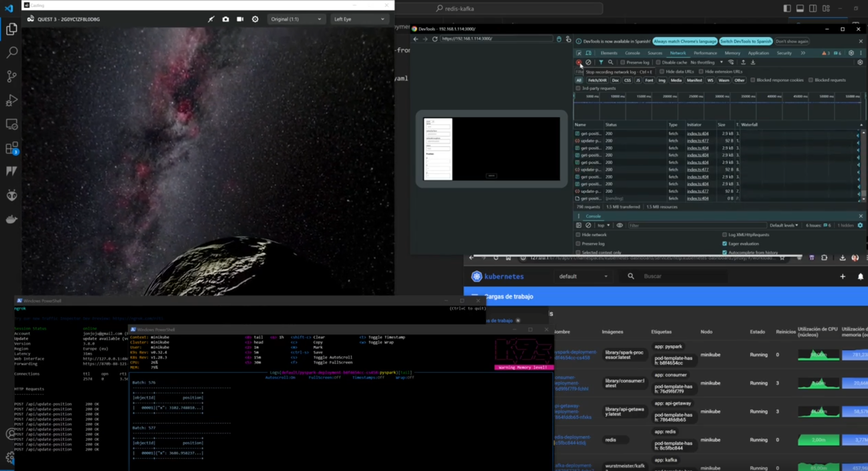Click the Kubernetes notifications bell
Screen dimensions: 868x471
click(860, 276)
